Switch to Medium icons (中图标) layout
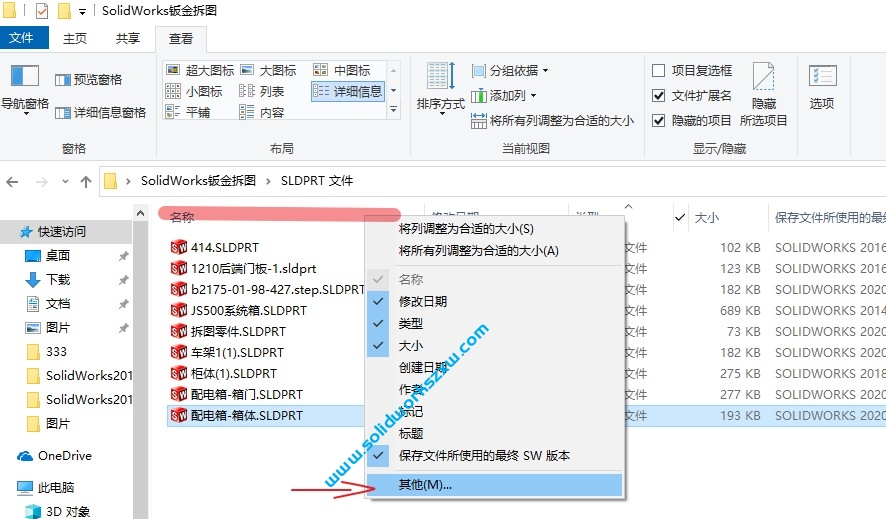Viewport: 886px width, 519px height. click(342, 70)
